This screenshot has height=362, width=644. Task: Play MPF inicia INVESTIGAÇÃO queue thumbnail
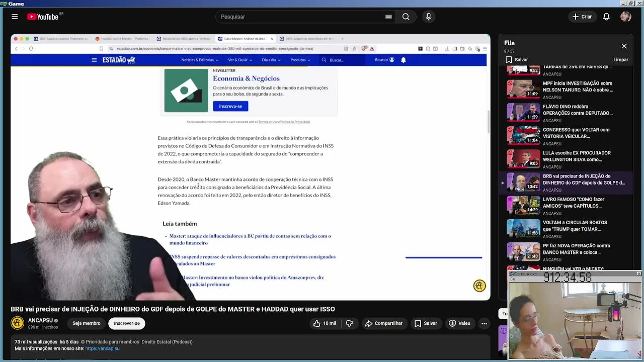pyautogui.click(x=523, y=89)
